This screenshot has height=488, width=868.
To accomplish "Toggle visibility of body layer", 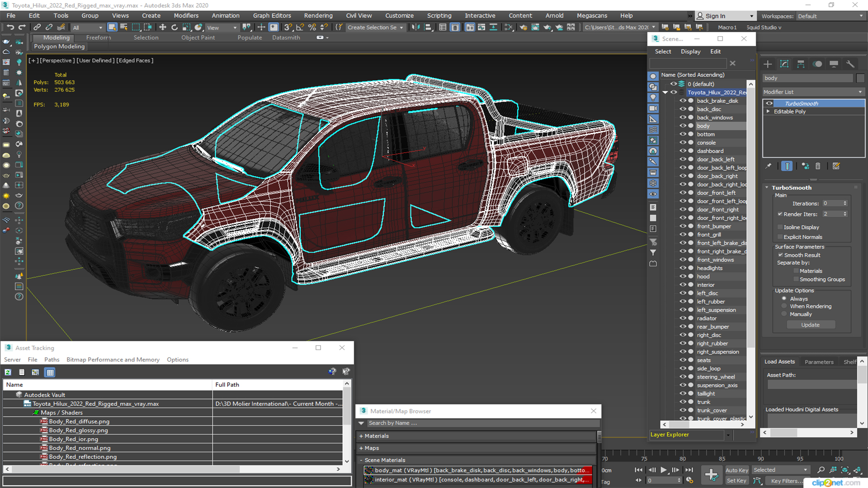I will [x=681, y=125].
